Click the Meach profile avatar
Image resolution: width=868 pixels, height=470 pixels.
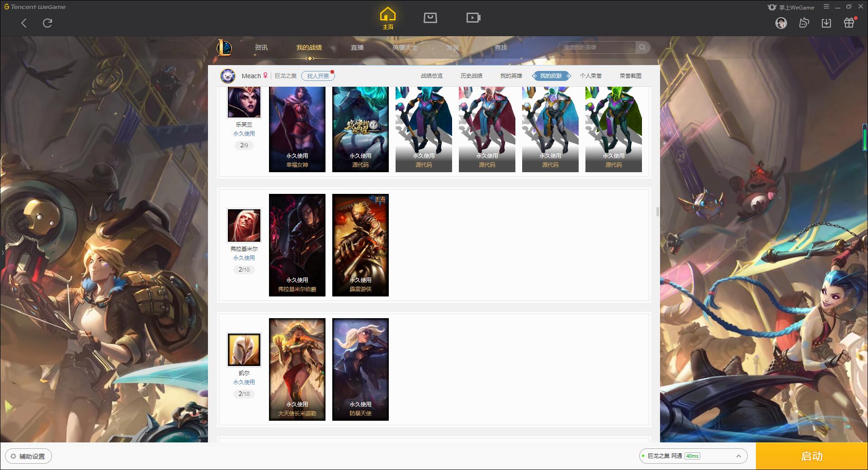228,76
